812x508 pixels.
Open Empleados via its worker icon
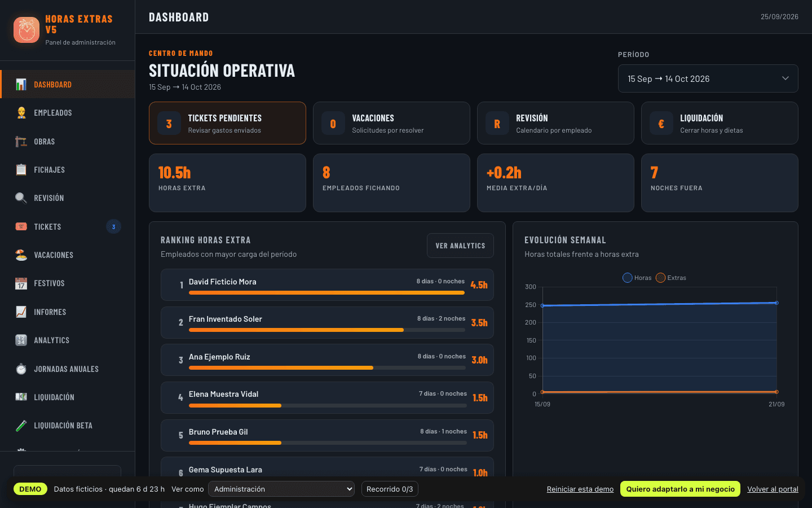click(21, 113)
